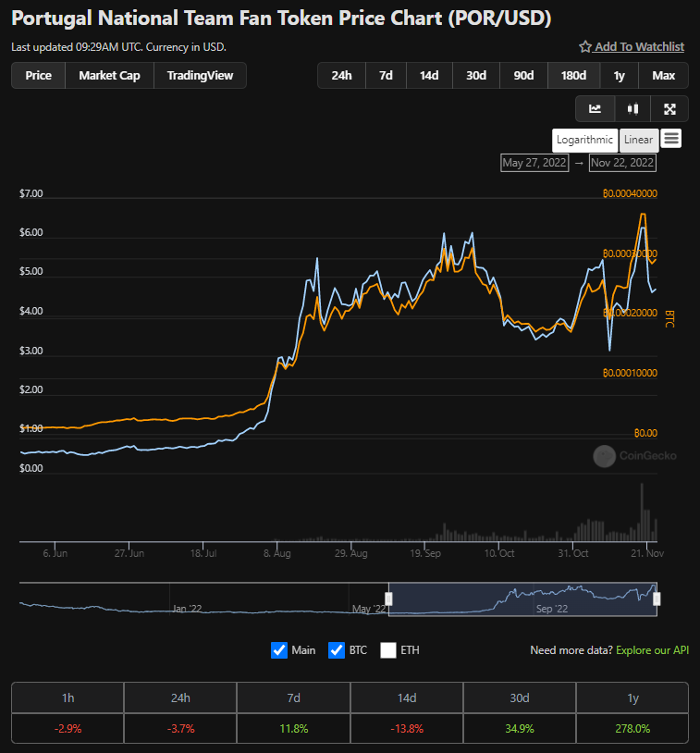Follow the Explore our API link
This screenshot has width=700, height=753.
tap(653, 650)
